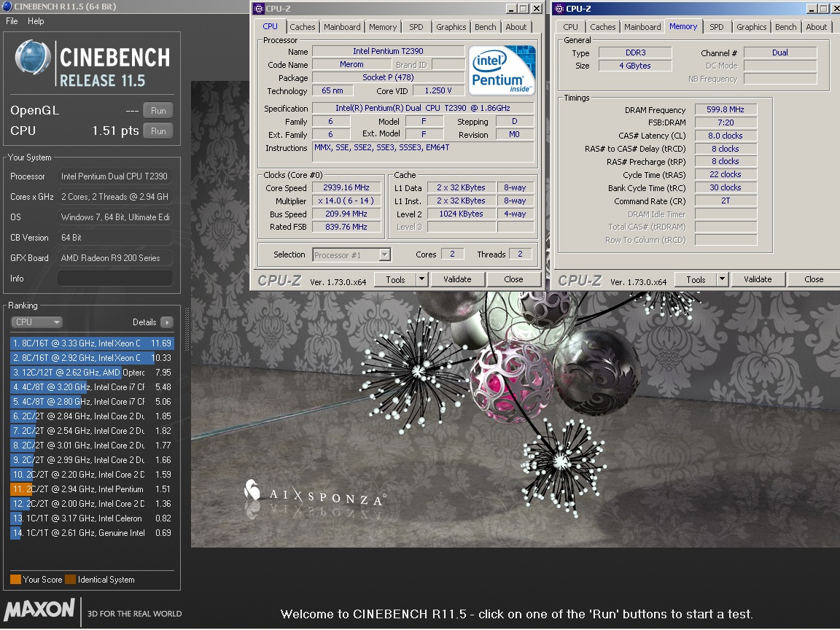The height and width of the screenshot is (630, 840).
Task: Select ranking row 14 Genuine Intel 0.69
Action: [92, 533]
